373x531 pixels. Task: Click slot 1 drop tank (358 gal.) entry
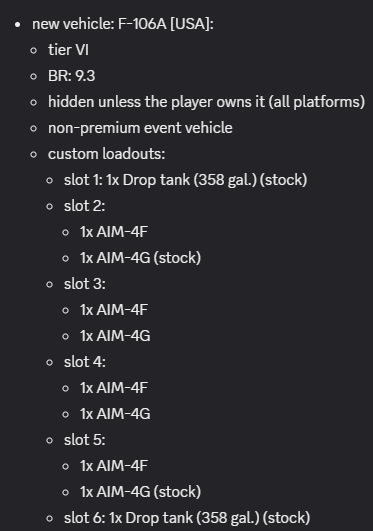click(x=185, y=180)
